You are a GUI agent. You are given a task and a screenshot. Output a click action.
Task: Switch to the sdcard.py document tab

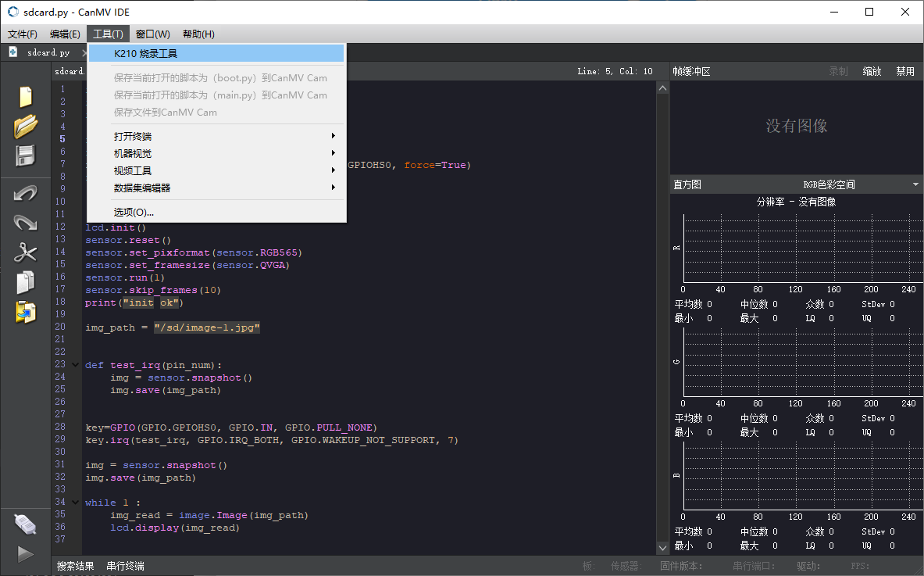(48, 52)
